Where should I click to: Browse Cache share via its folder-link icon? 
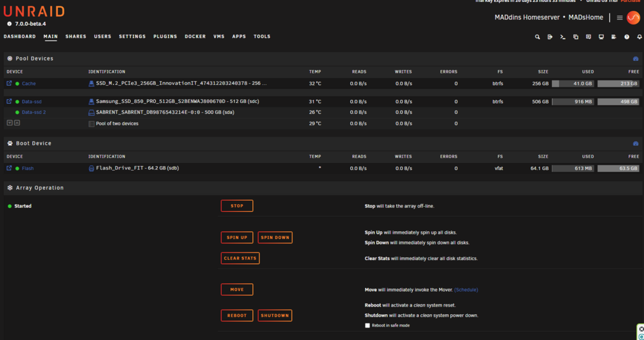point(9,83)
